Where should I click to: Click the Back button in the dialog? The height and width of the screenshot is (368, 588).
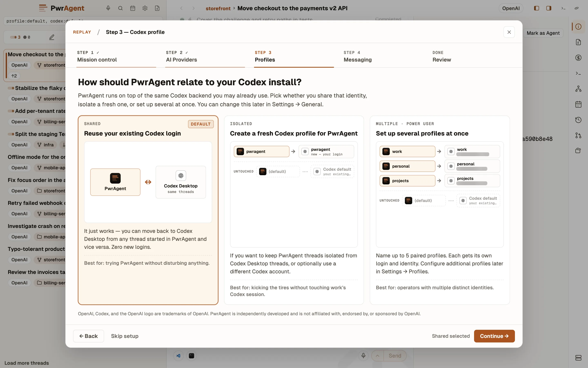pos(88,336)
